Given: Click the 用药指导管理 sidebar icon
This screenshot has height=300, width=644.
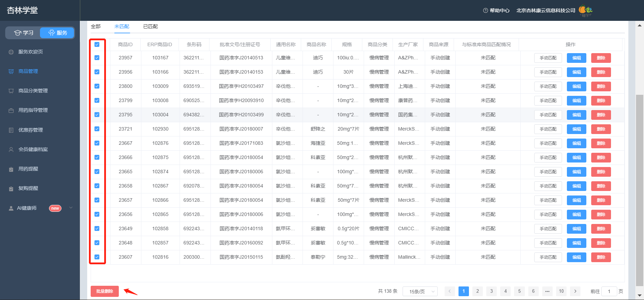Looking at the screenshot, I should click(x=11, y=110).
